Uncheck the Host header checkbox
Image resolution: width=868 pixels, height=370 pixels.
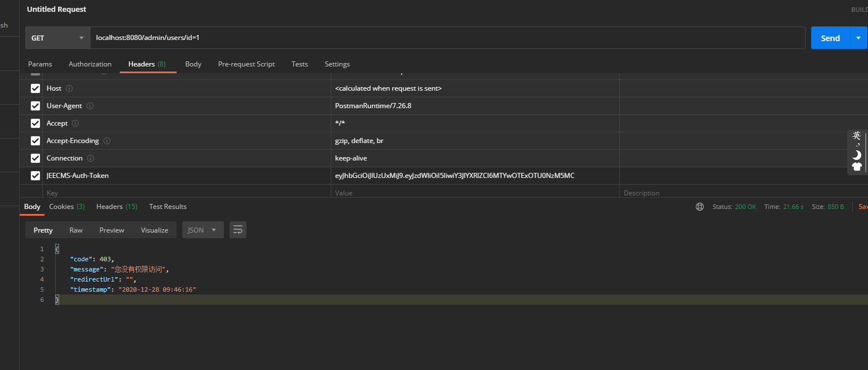35,88
